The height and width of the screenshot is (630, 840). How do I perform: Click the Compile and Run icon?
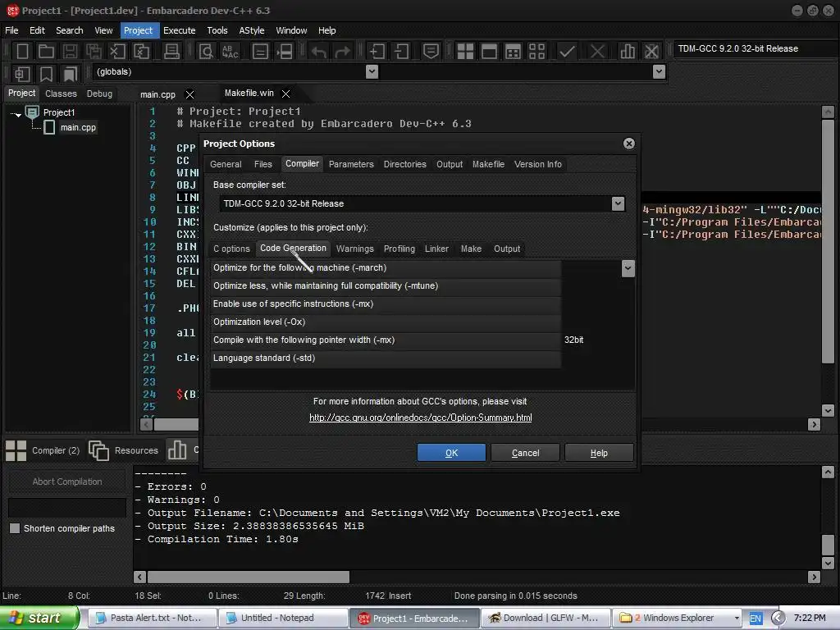click(513, 52)
